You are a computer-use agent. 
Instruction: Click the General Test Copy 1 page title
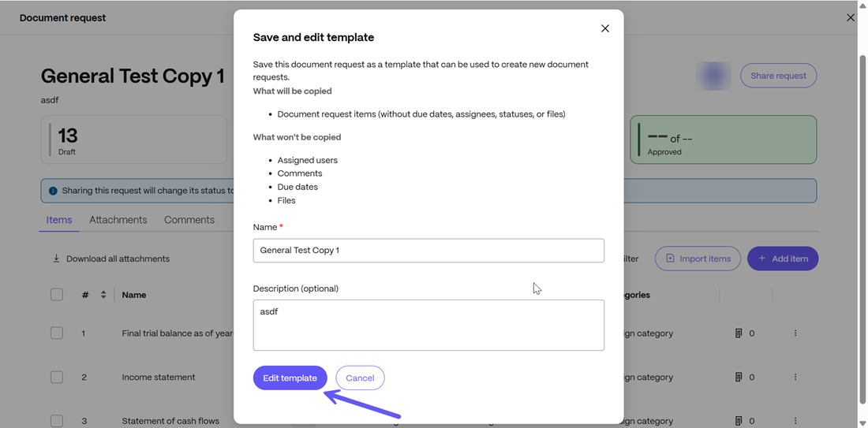(133, 76)
